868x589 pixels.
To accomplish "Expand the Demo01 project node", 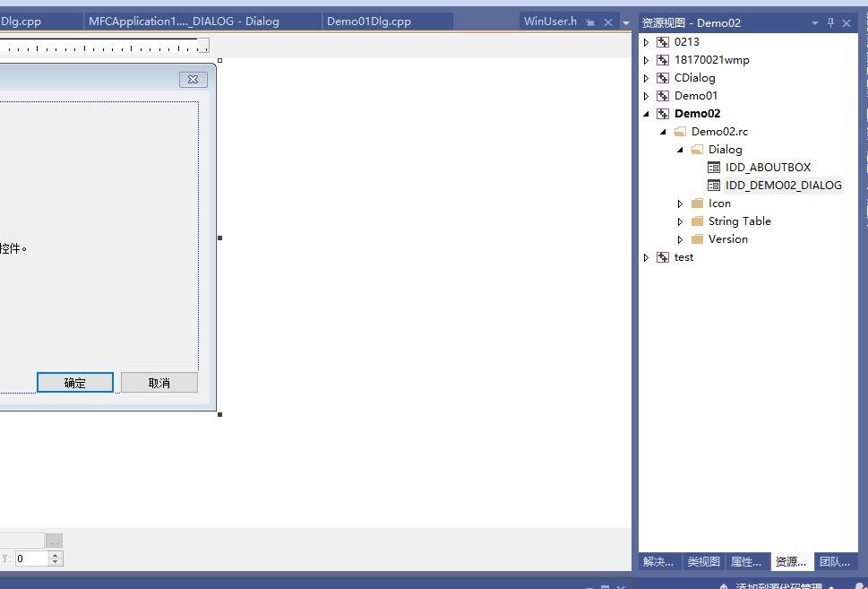I will tap(646, 96).
